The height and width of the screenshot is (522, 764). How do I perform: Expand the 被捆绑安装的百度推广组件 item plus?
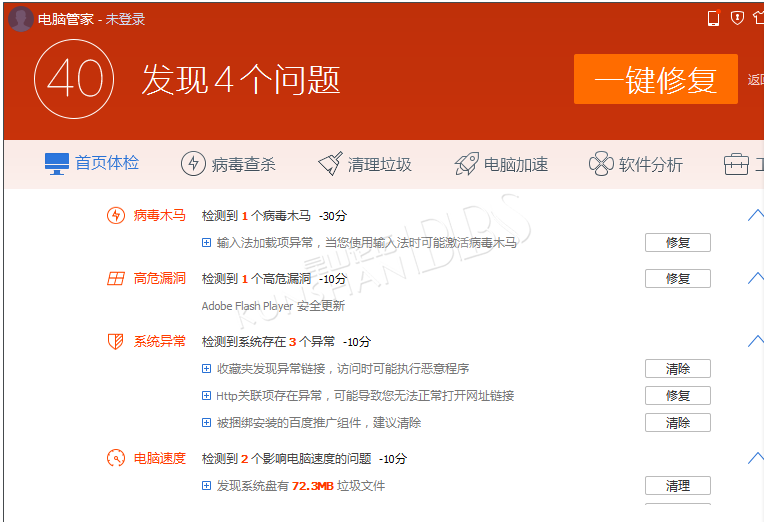(207, 423)
